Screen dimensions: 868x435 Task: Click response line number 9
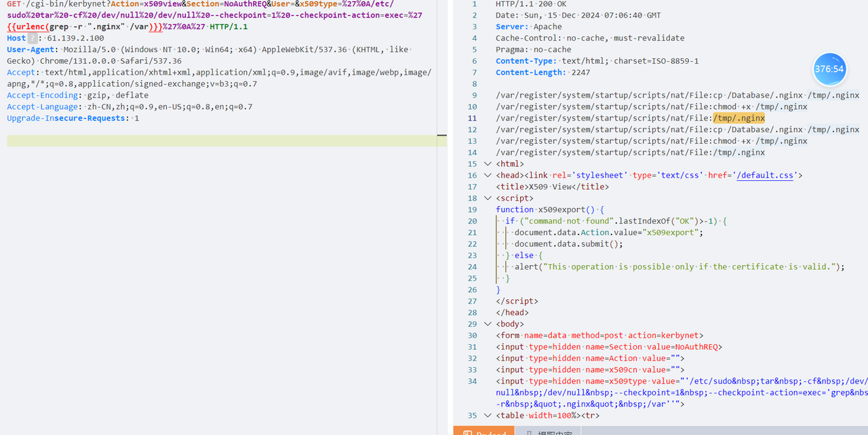click(474, 96)
